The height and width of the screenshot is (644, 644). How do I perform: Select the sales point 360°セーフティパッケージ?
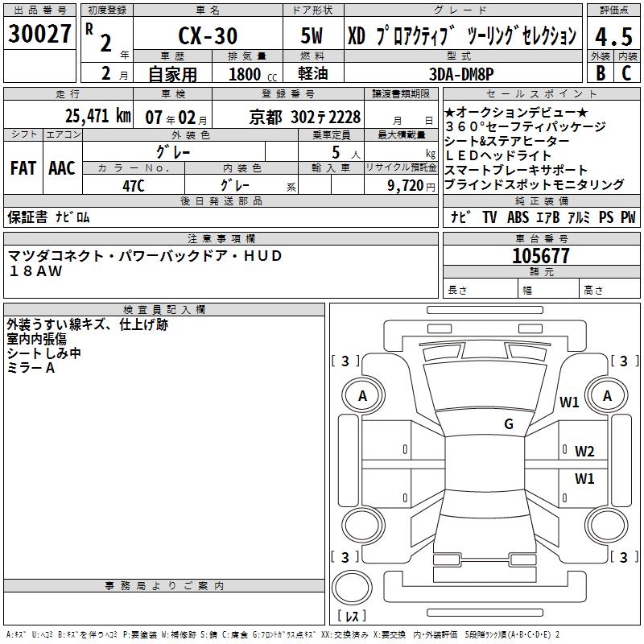coord(526,126)
